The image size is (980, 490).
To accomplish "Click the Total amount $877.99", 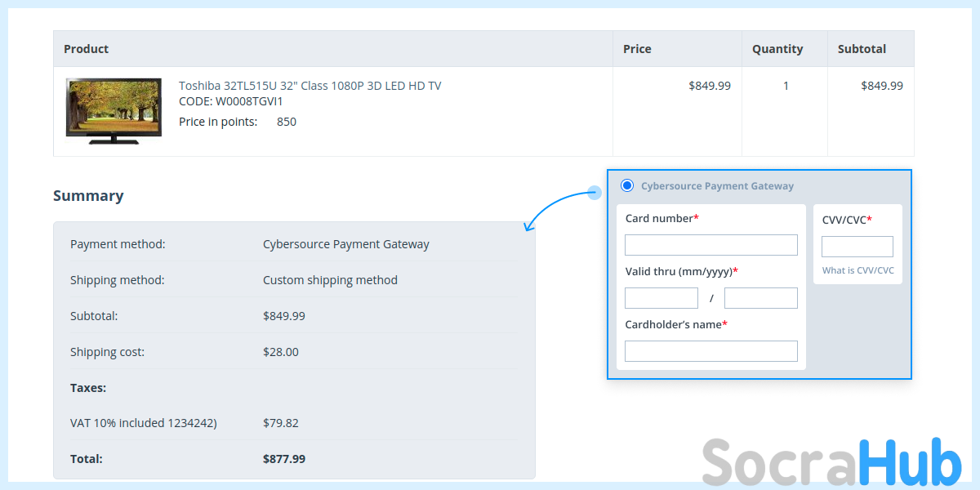I will tap(284, 459).
